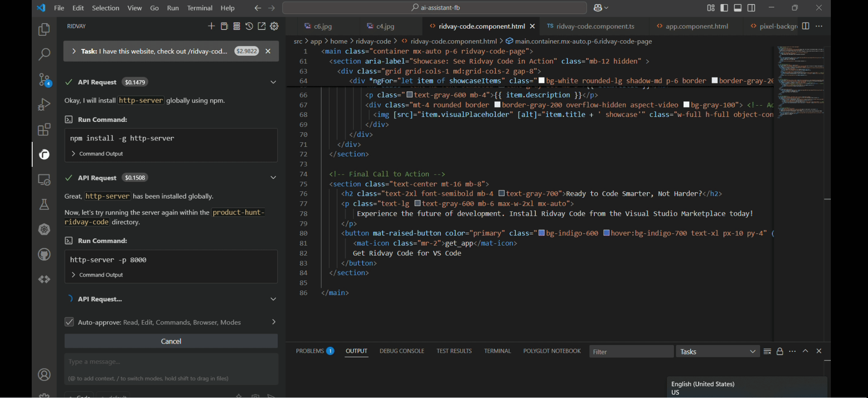Pop out RIDVAY panel into editor
868x398 pixels.
tap(262, 26)
